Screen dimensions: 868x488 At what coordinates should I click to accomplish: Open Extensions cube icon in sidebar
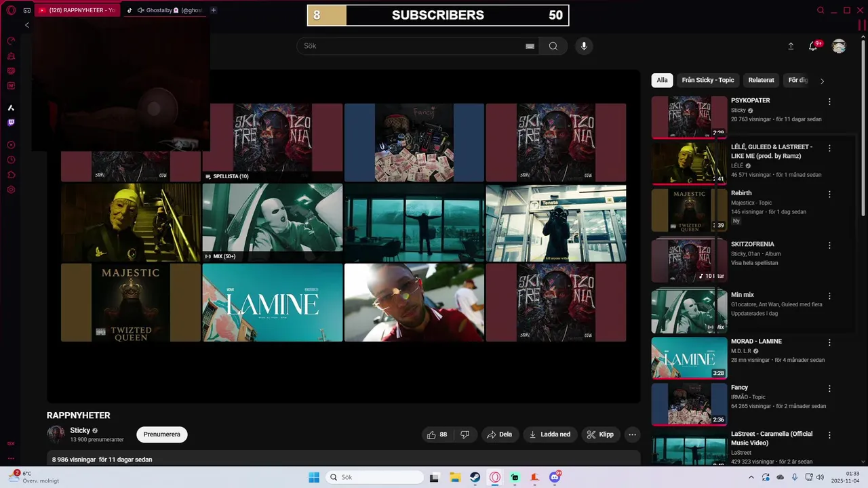pyautogui.click(x=11, y=175)
